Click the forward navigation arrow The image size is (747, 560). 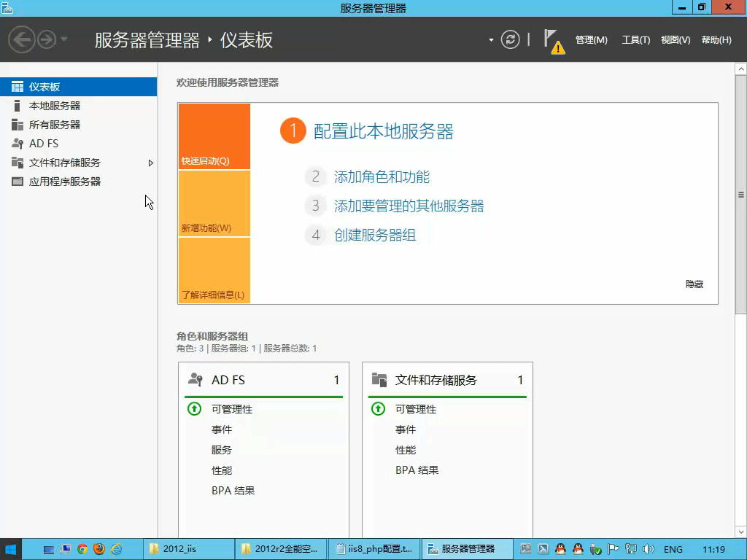click(47, 39)
